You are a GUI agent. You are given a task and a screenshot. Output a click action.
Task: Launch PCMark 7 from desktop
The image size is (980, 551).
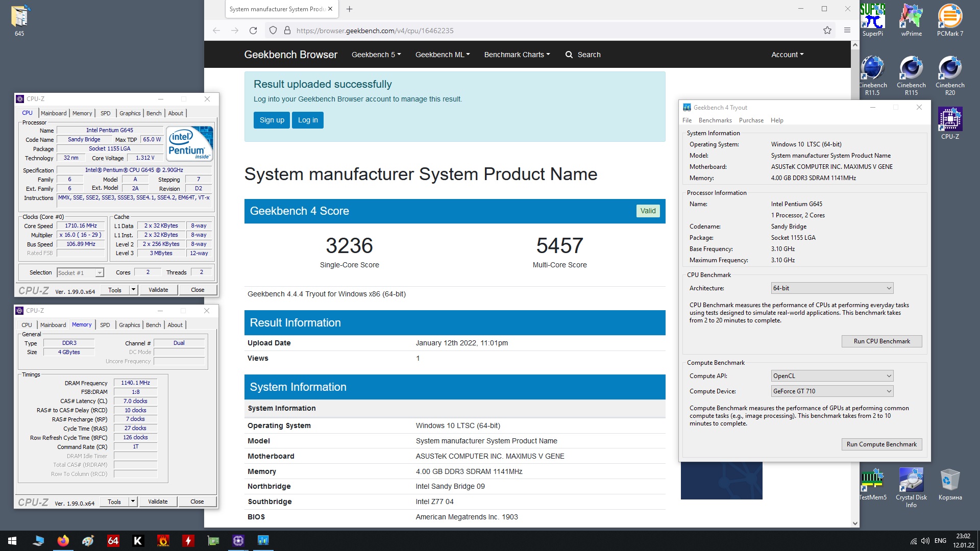tap(950, 20)
